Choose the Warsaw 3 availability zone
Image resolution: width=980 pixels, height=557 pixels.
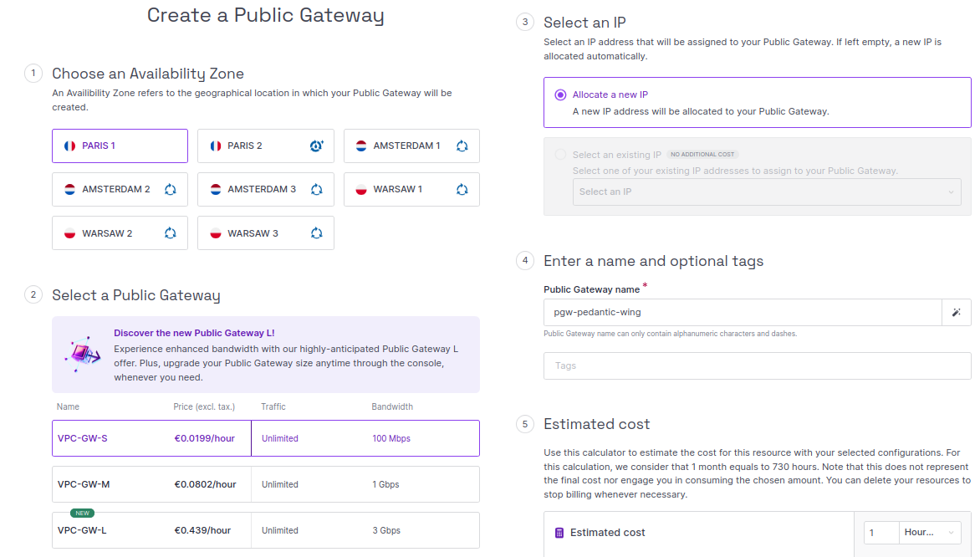265,233
